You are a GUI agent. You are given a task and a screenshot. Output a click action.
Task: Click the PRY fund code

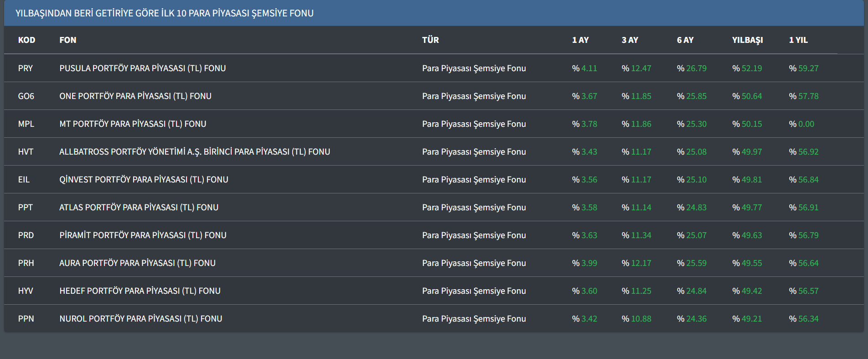[x=26, y=68]
